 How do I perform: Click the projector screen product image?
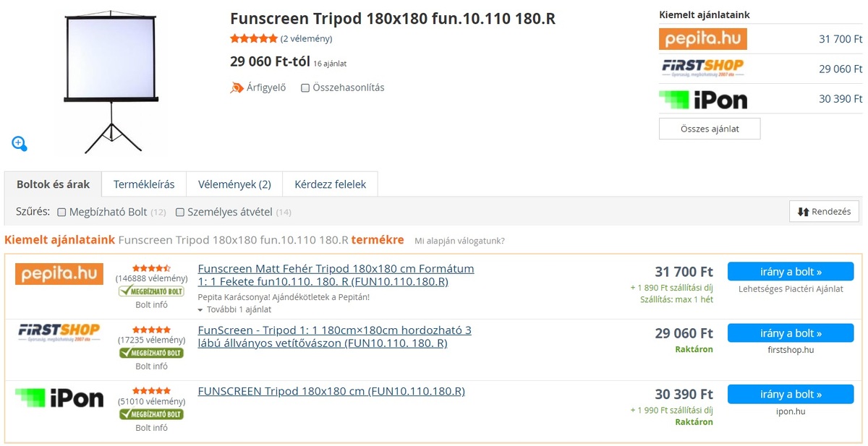(x=111, y=81)
